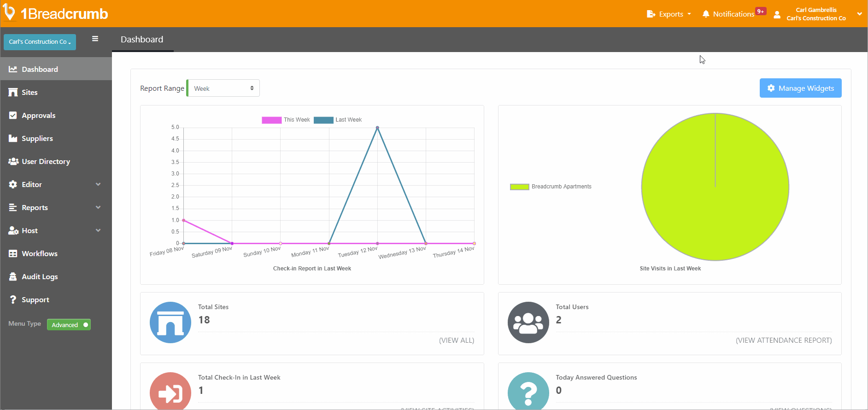Go to User Directory in sidebar
The height and width of the screenshot is (410, 868).
click(46, 161)
